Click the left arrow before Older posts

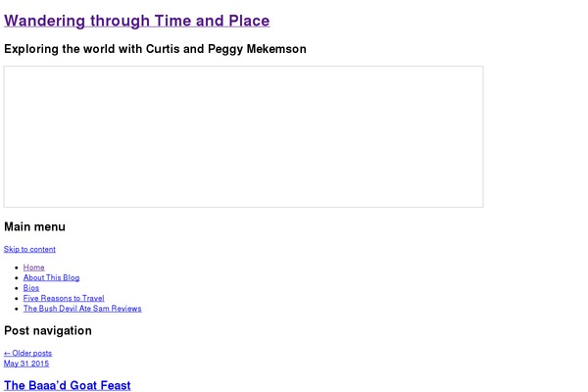7,353
